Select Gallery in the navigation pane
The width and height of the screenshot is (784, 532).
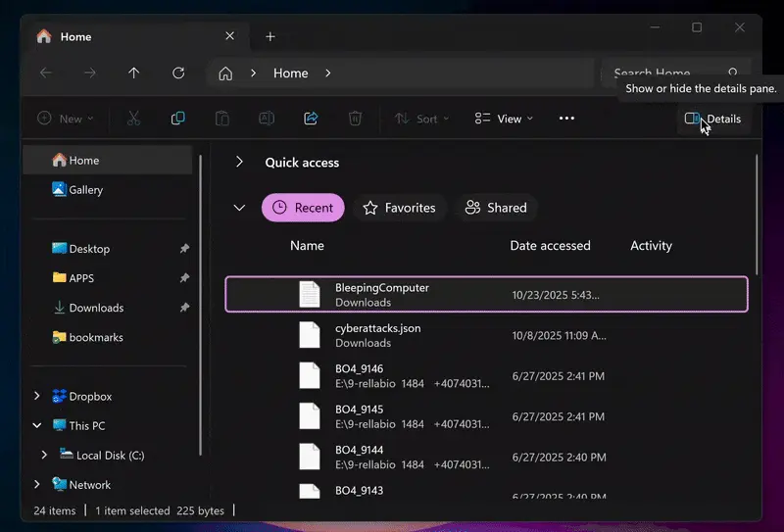pyautogui.click(x=85, y=190)
